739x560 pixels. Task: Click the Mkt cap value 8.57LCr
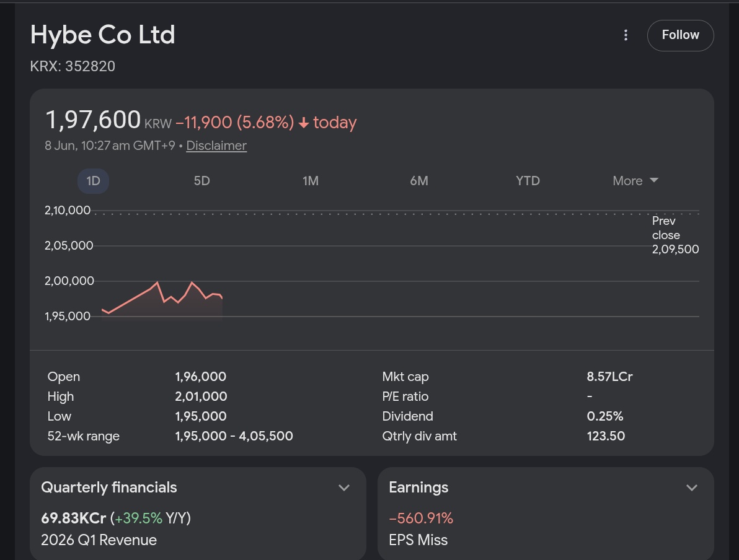tap(609, 377)
